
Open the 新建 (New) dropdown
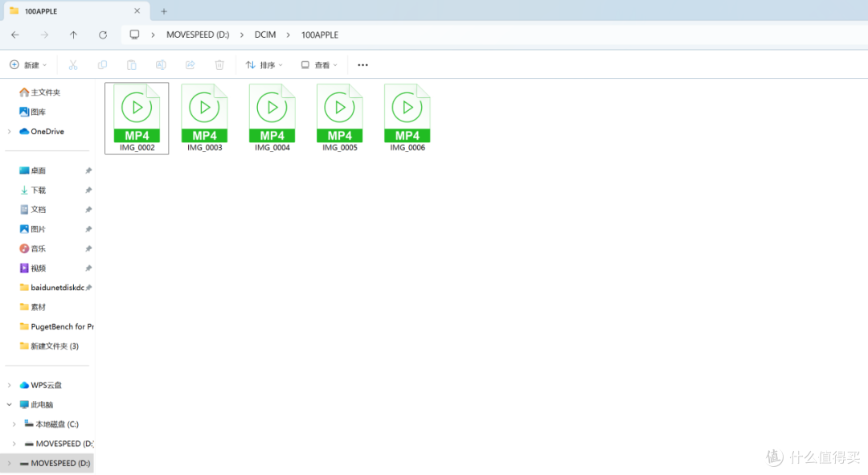[28, 65]
